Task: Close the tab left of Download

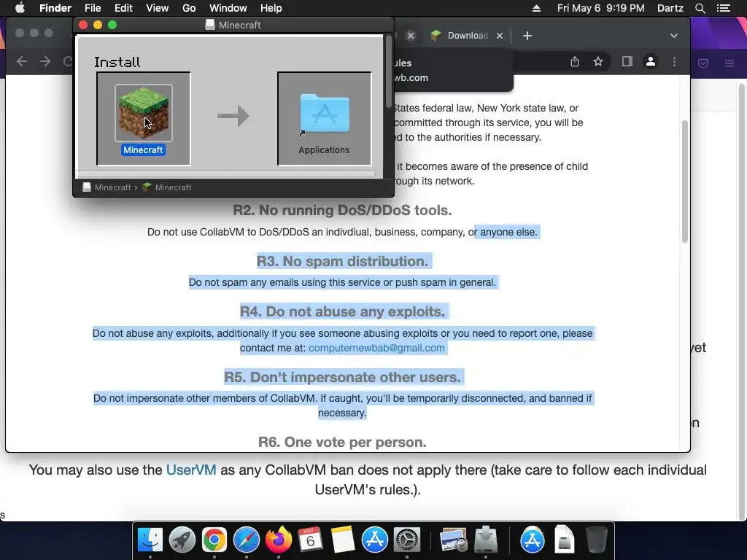Action: 411,35
